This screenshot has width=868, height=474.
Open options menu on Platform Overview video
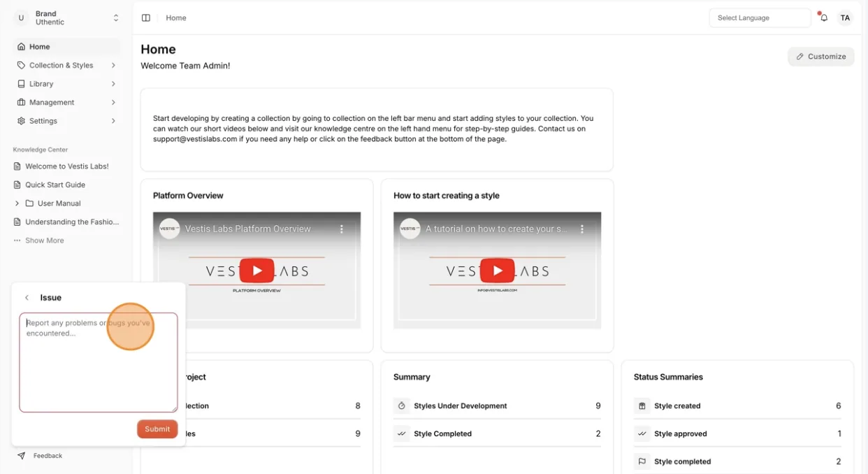[x=342, y=229]
